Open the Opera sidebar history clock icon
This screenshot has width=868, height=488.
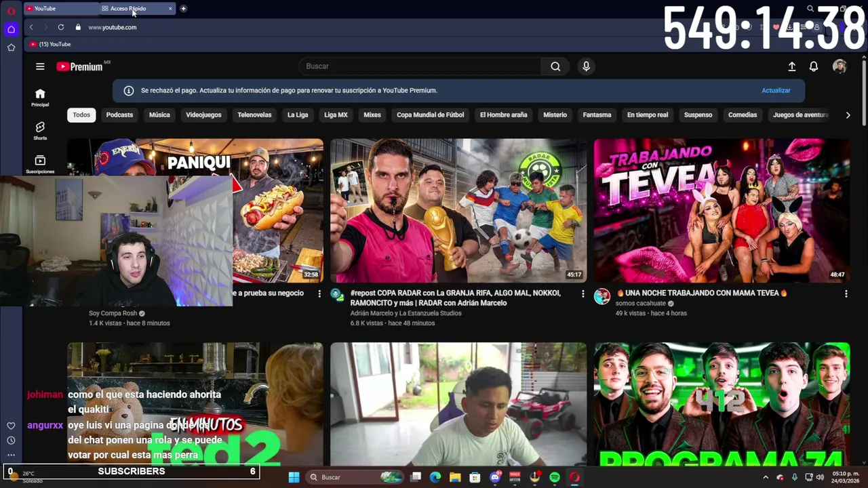click(11, 441)
